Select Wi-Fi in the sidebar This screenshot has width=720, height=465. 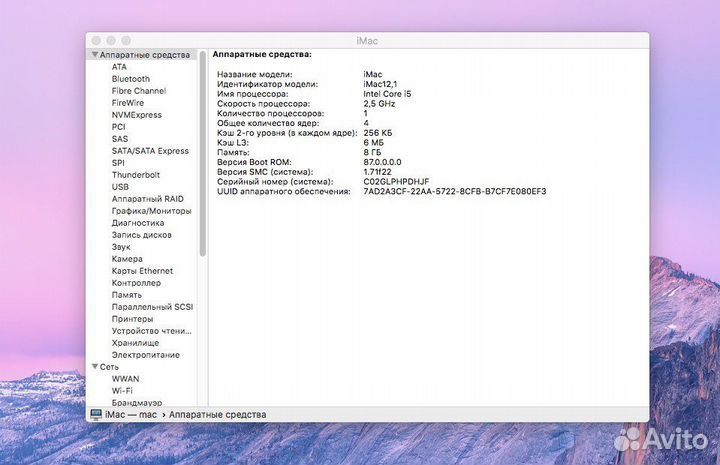[122, 391]
